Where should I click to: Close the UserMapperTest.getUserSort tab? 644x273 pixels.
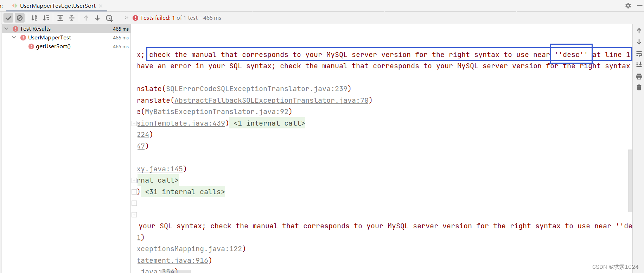point(101,6)
